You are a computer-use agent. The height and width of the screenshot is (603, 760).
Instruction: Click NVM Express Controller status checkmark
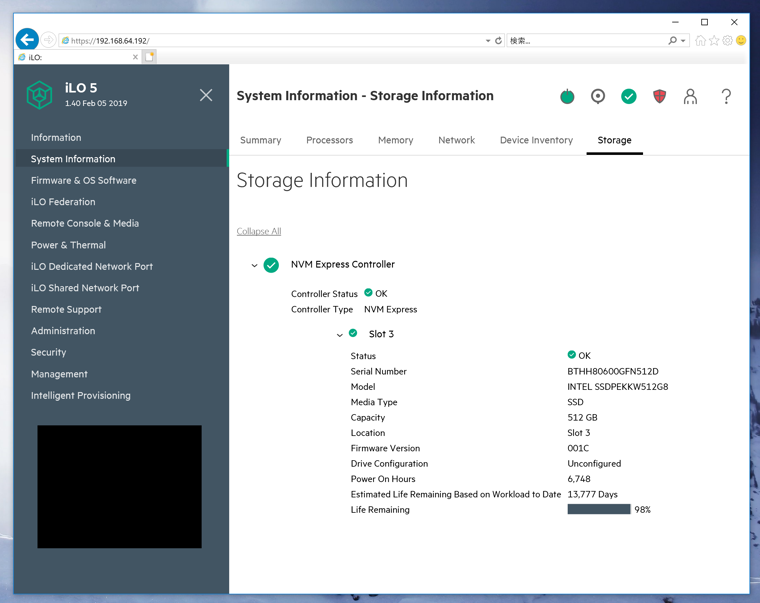pos(271,265)
